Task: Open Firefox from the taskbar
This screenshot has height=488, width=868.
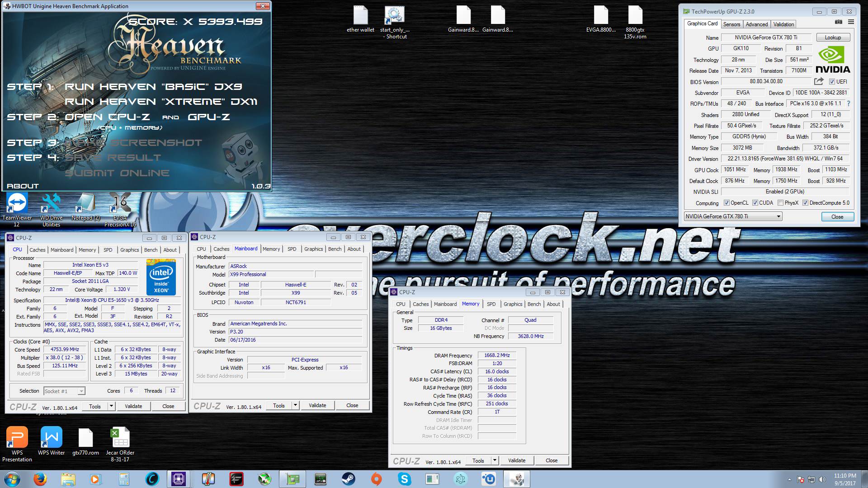Action: pos(40,479)
